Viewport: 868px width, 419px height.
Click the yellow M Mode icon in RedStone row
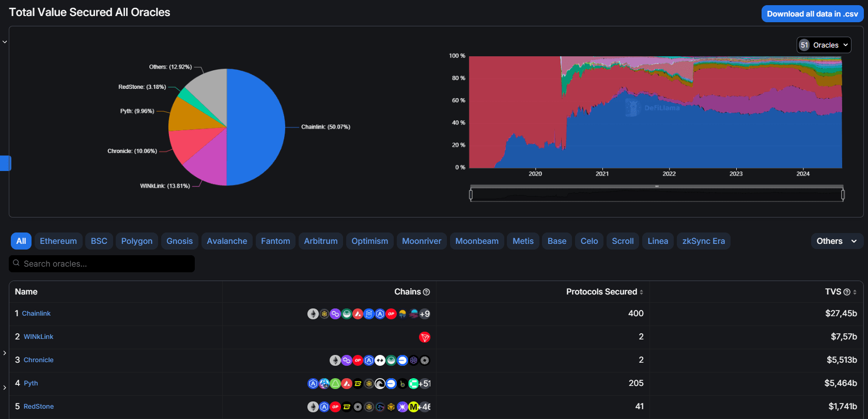tap(413, 407)
